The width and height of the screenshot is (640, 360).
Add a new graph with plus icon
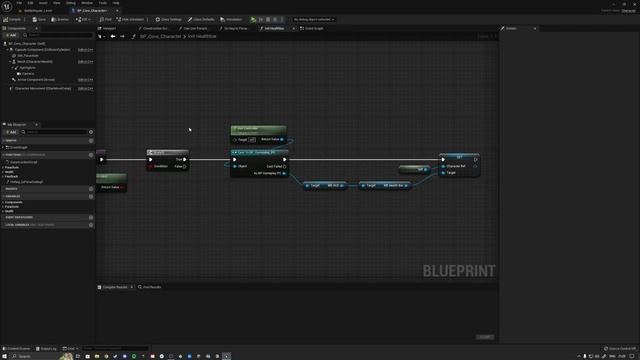[x=91, y=141]
